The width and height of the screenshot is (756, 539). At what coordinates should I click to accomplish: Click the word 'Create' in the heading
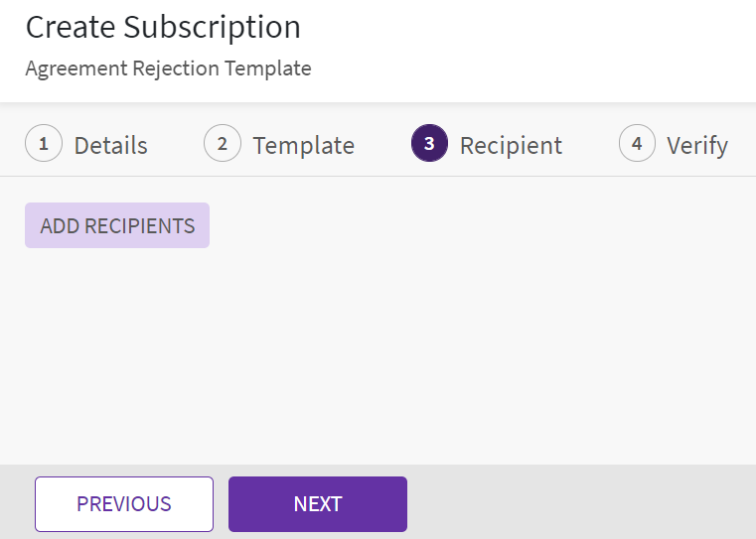point(70,28)
